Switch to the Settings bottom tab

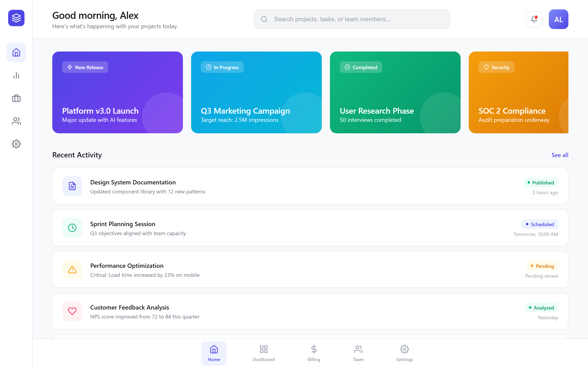[x=404, y=353]
